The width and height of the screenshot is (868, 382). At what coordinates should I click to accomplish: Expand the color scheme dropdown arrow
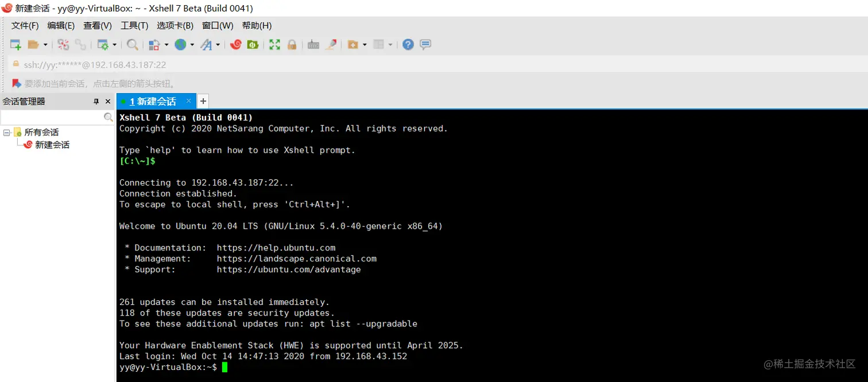point(166,44)
